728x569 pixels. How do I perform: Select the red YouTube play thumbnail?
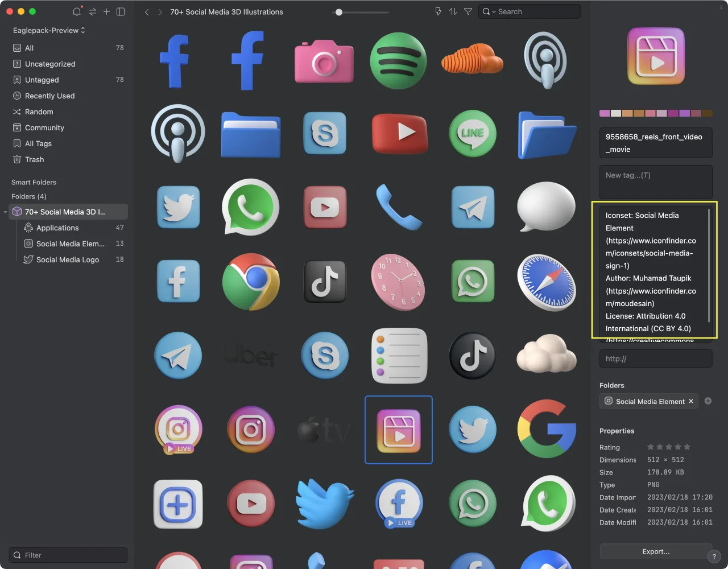click(x=399, y=133)
